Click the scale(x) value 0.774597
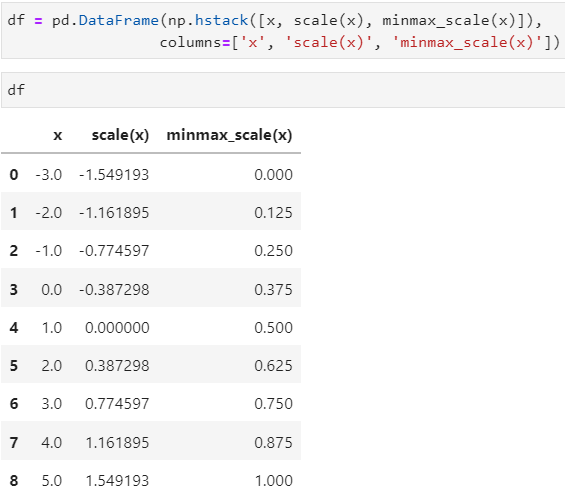Screen dimensions: 565x499 pos(117,404)
